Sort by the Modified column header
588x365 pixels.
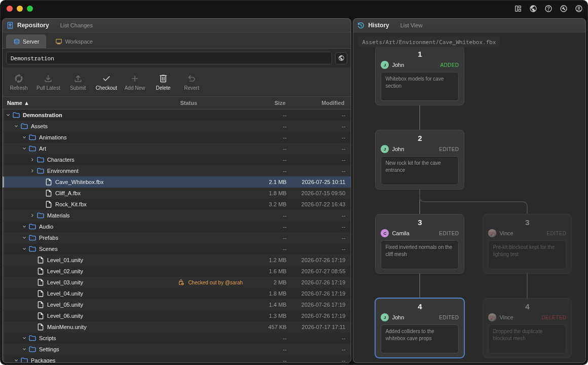pos(333,103)
